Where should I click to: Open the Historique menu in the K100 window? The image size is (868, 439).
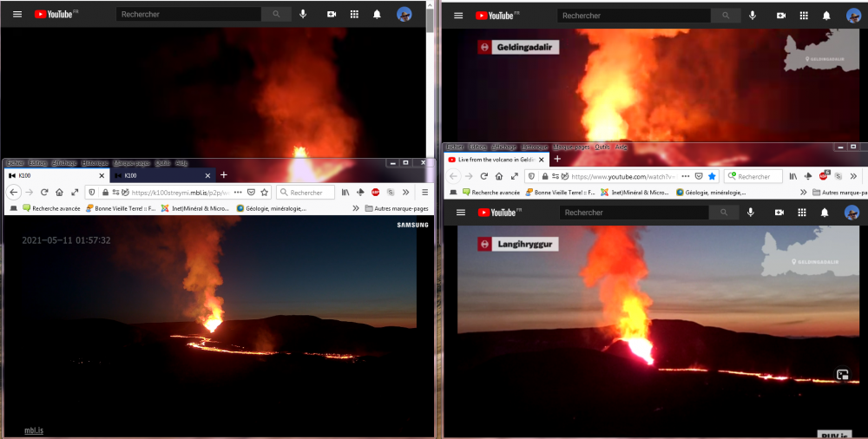(x=95, y=163)
